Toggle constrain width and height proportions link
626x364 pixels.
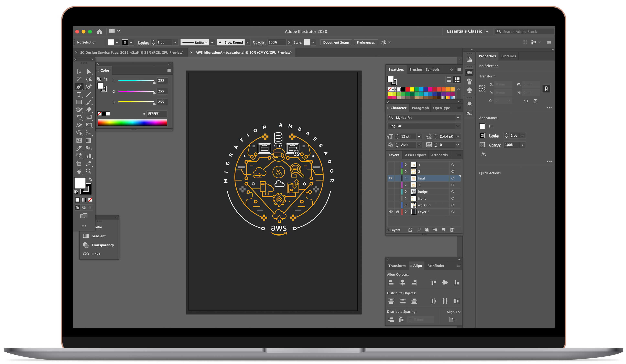[x=546, y=89]
